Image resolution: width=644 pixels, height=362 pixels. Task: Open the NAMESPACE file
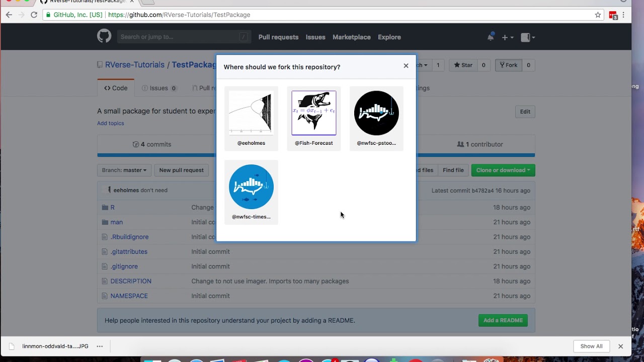pos(129,296)
